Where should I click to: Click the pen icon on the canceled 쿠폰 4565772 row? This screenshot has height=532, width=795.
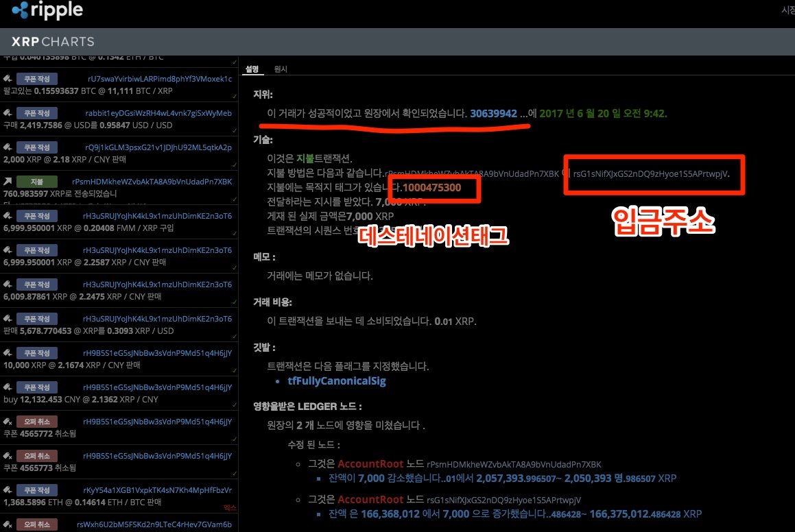click(x=7, y=422)
